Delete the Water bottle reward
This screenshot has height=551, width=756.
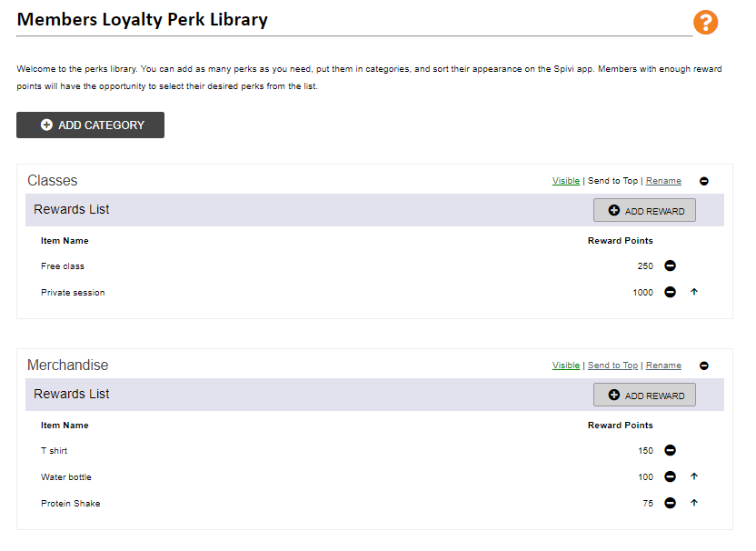pyautogui.click(x=671, y=476)
